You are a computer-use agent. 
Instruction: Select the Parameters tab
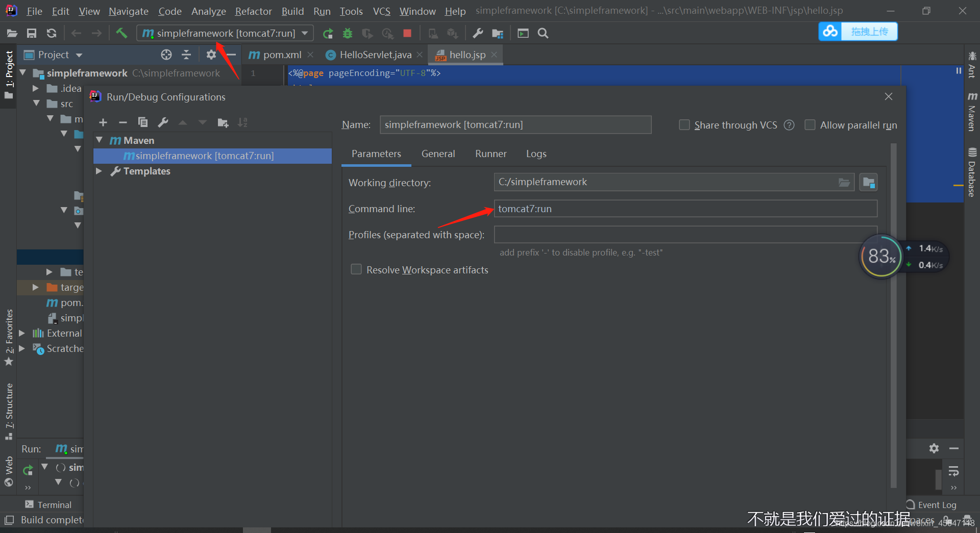pos(376,154)
